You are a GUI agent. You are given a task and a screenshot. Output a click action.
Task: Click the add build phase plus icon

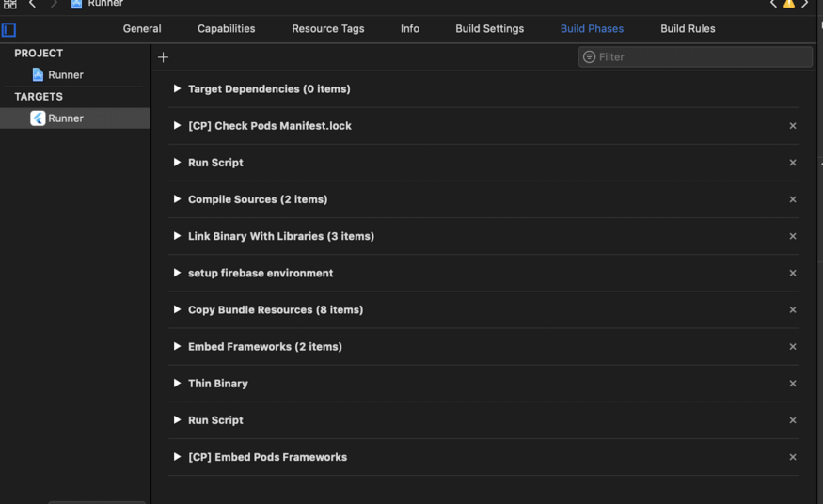pyautogui.click(x=163, y=57)
